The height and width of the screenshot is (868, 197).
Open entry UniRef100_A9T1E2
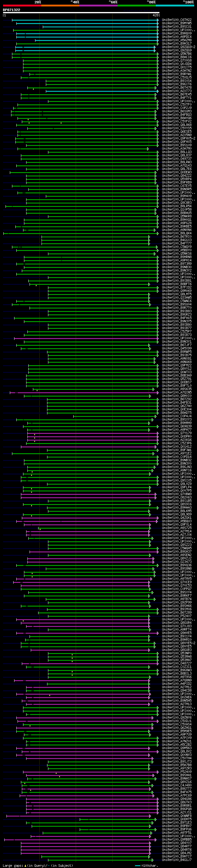176,454
